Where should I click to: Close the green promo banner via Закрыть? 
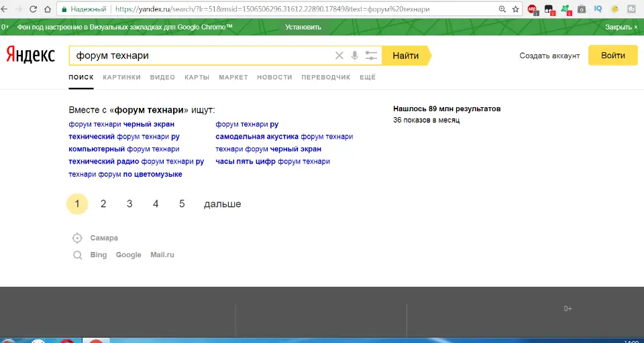(621, 27)
